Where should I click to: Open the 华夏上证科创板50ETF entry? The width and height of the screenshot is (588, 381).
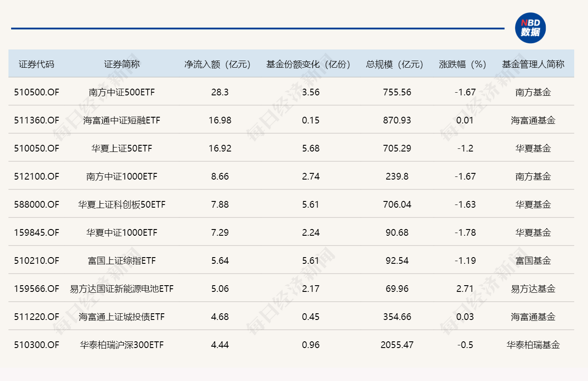pos(122,205)
